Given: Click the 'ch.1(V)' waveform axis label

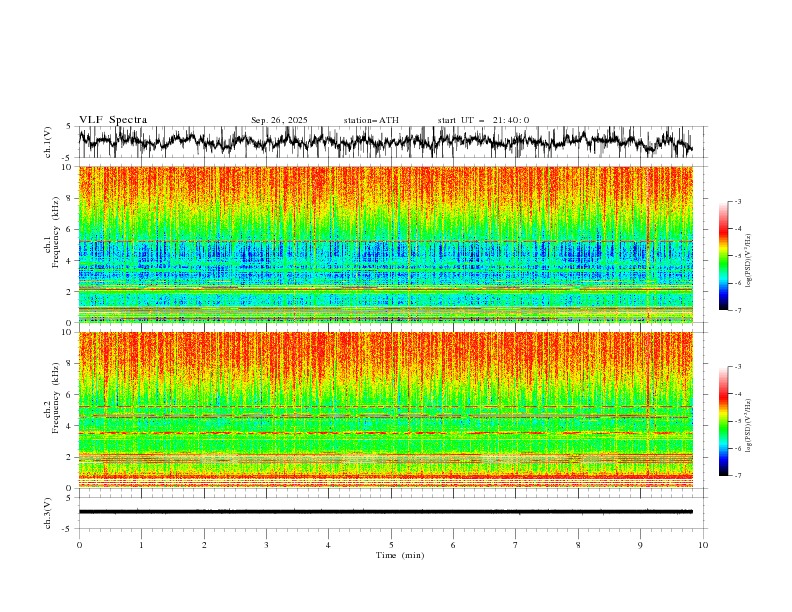Looking at the screenshot, I should pyautogui.click(x=48, y=142).
